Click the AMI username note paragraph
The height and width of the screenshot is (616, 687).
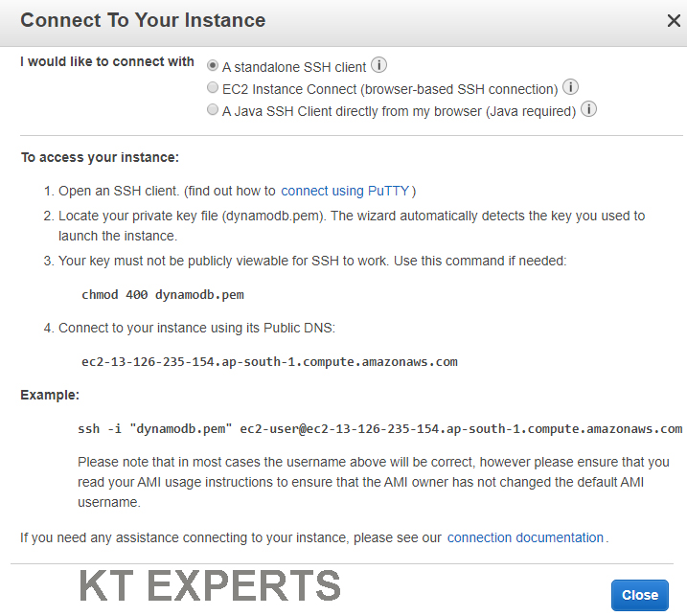[374, 482]
